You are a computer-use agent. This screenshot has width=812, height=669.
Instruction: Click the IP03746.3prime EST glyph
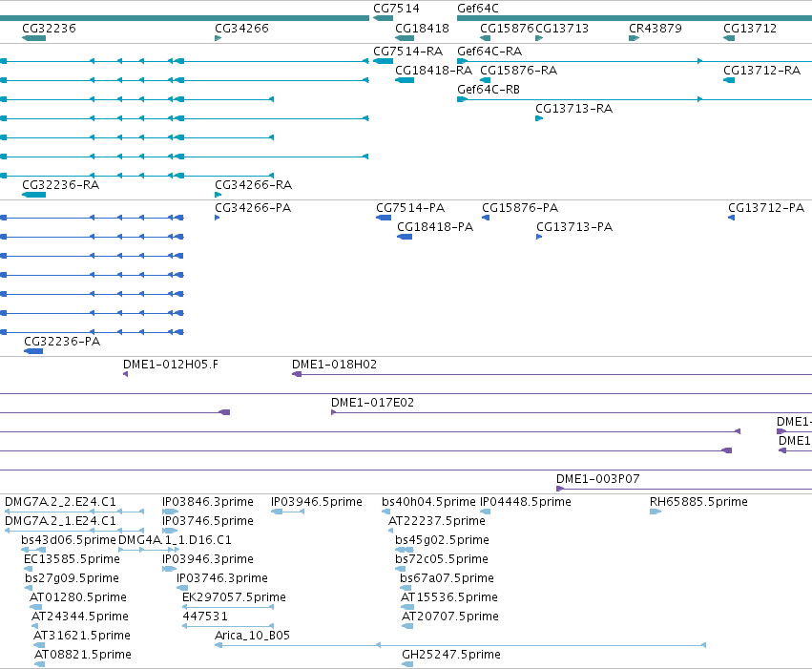[182, 588]
